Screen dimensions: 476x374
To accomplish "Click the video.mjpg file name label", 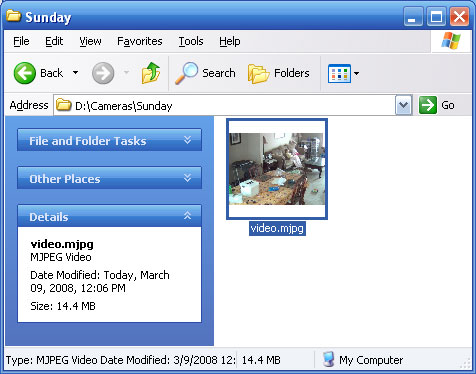I will point(277,228).
